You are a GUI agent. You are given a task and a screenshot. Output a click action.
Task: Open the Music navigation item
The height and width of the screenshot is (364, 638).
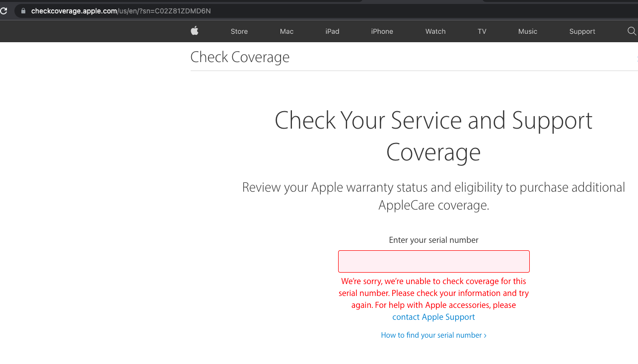click(x=527, y=31)
